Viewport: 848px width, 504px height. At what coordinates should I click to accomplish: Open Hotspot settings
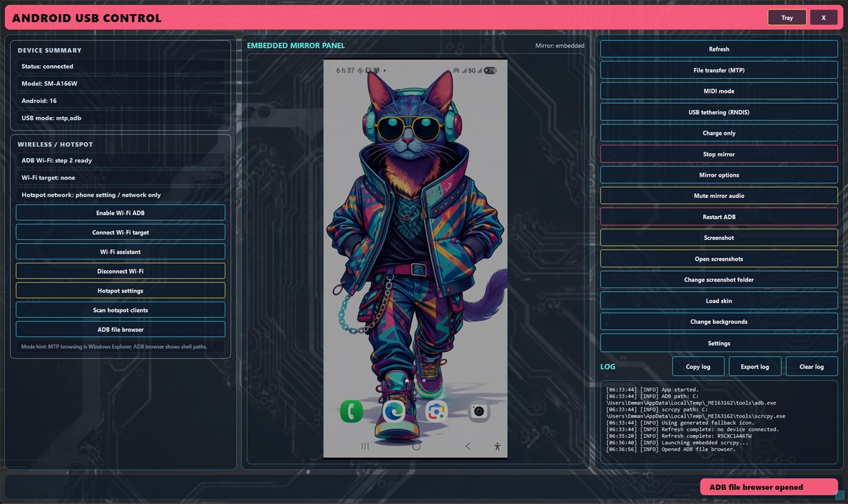pyautogui.click(x=120, y=291)
